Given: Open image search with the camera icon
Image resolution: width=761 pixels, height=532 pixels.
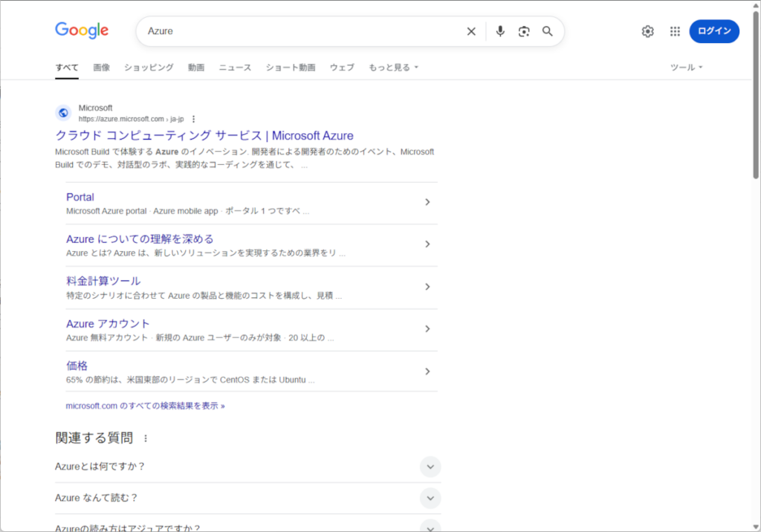Looking at the screenshot, I should coord(524,31).
